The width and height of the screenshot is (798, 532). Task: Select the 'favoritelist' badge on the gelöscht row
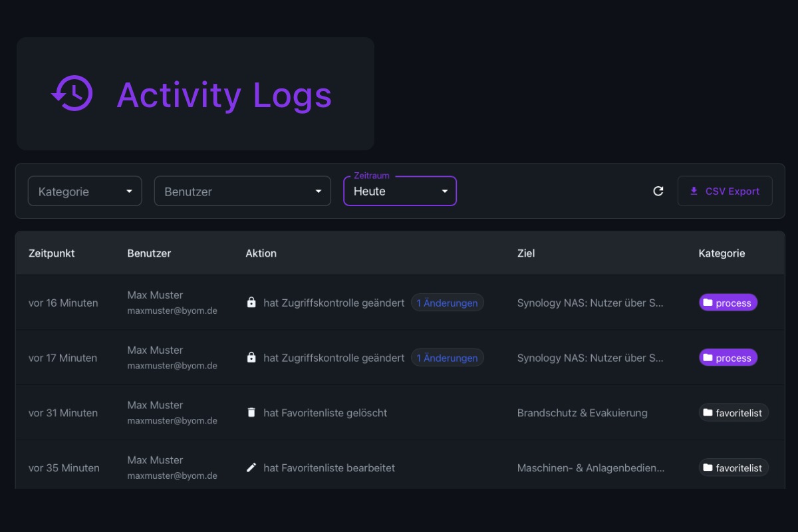[x=733, y=412]
